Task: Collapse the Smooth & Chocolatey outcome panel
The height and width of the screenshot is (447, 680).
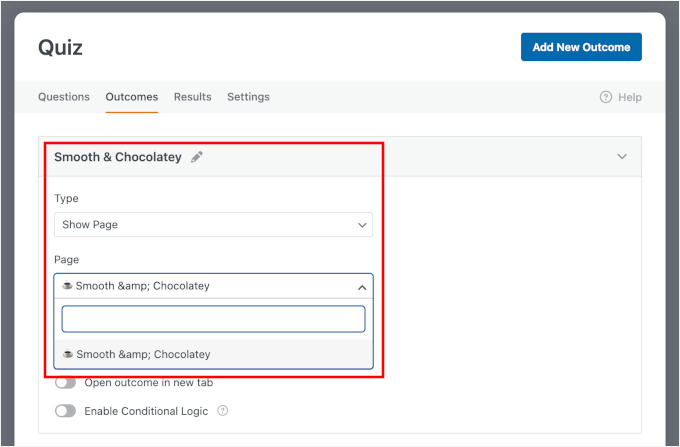Action: [622, 157]
